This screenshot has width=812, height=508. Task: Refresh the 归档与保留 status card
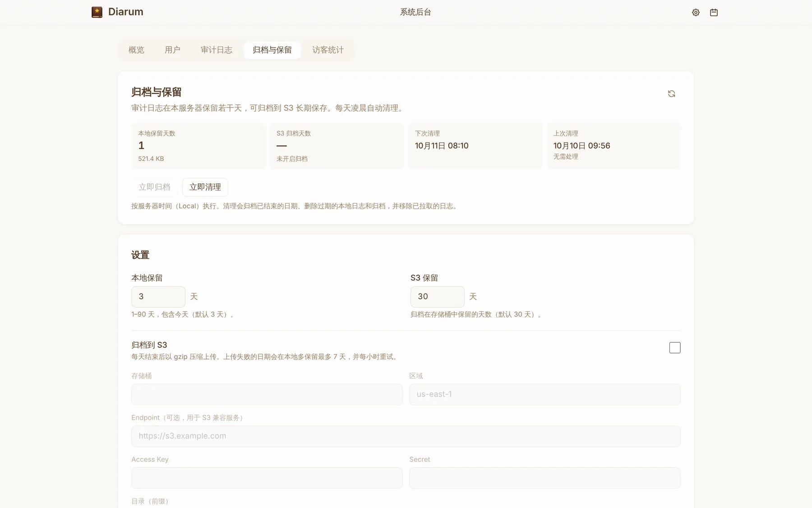click(x=671, y=93)
